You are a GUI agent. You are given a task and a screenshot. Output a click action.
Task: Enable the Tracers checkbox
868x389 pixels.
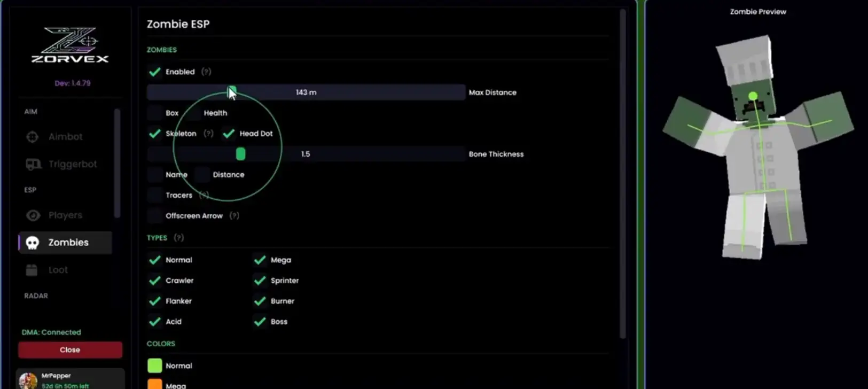(155, 196)
